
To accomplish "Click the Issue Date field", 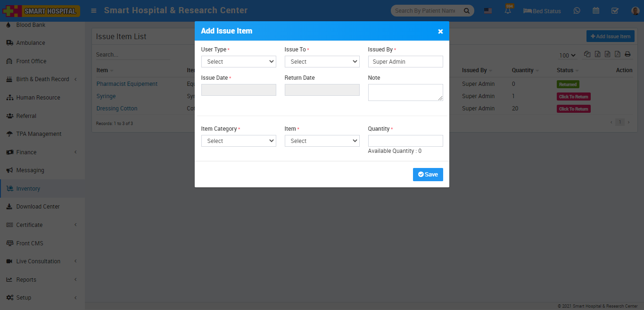I will 239,90.
